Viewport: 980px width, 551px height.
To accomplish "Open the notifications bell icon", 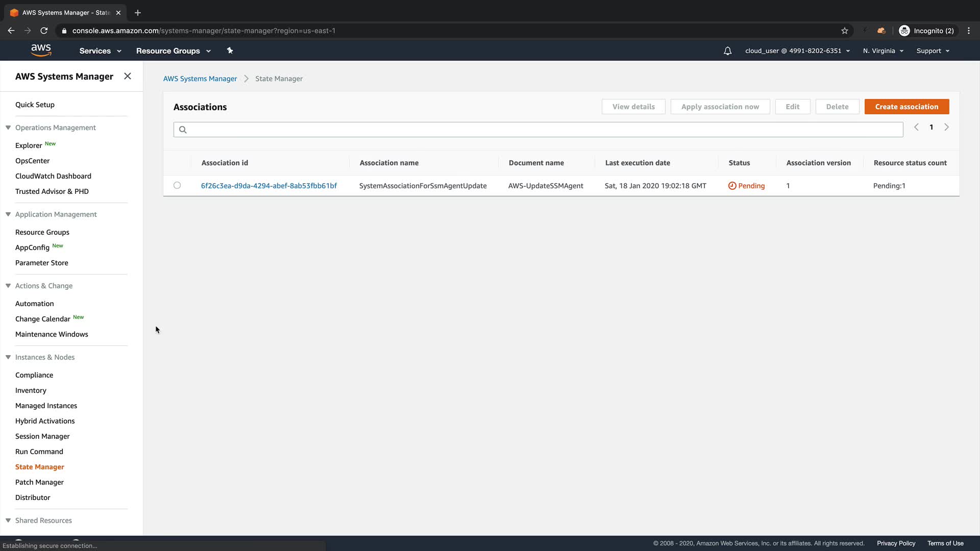I will click(x=727, y=51).
